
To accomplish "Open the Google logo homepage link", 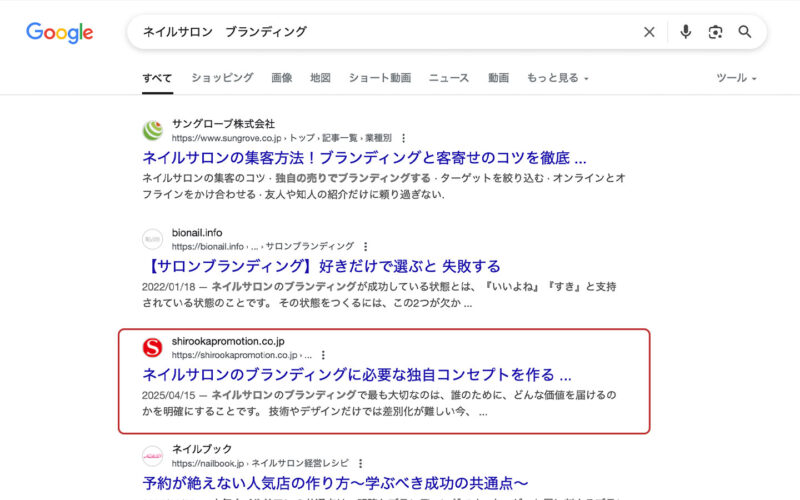I will click(60, 33).
